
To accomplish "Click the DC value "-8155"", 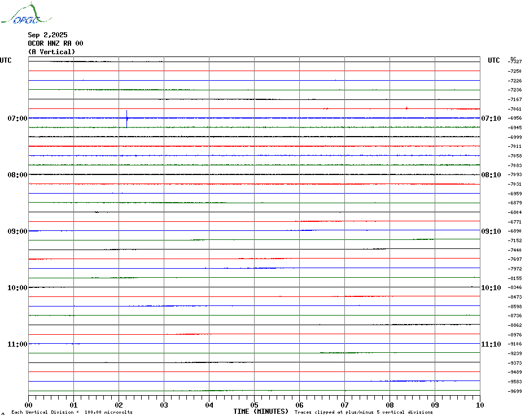I will [x=515, y=278].
